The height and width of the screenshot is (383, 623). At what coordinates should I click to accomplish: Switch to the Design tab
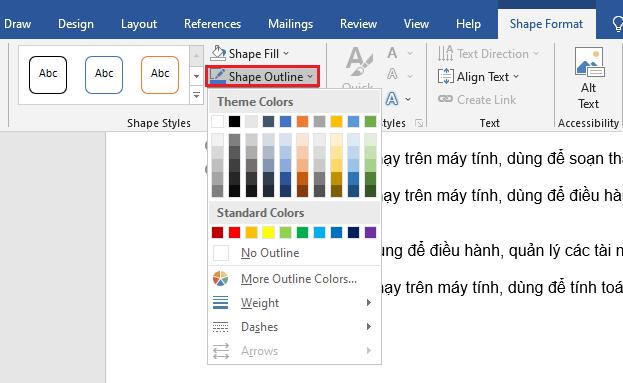[76, 24]
